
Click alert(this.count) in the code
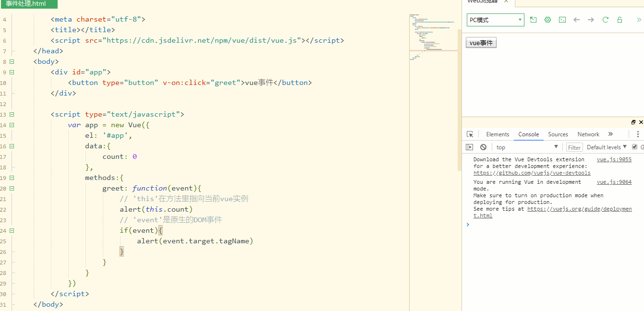(x=156, y=209)
